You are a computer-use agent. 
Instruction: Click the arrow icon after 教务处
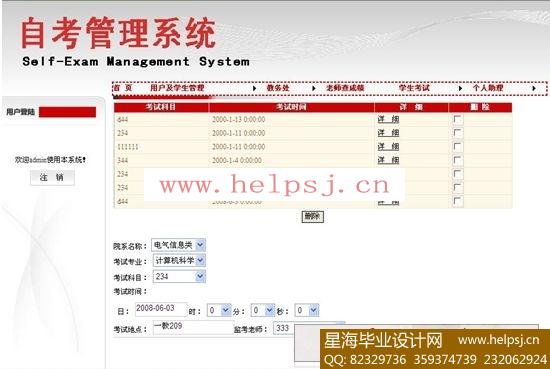pyautogui.click(x=314, y=88)
